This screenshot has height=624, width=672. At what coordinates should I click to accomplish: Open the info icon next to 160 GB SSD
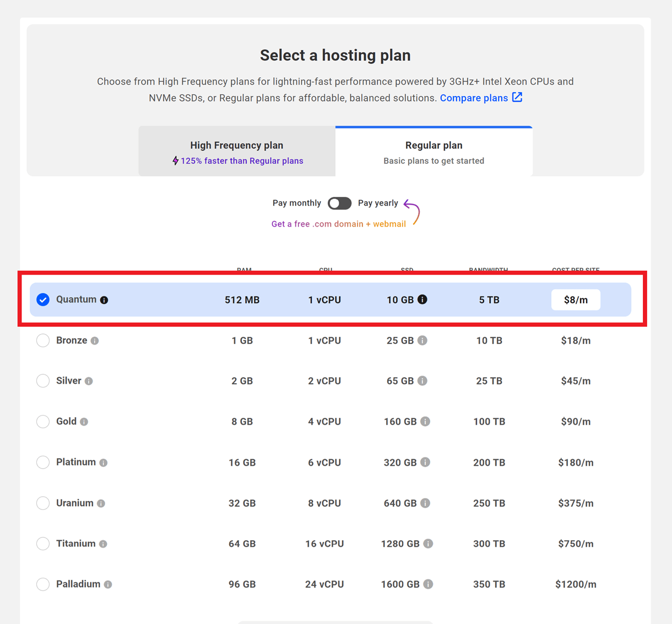click(425, 421)
